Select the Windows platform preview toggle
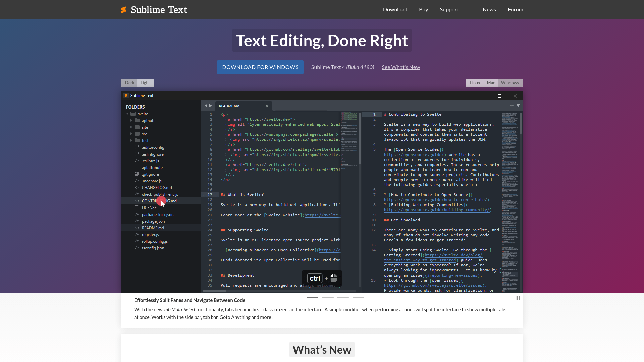Viewport: 644px width, 362px height. (510, 83)
